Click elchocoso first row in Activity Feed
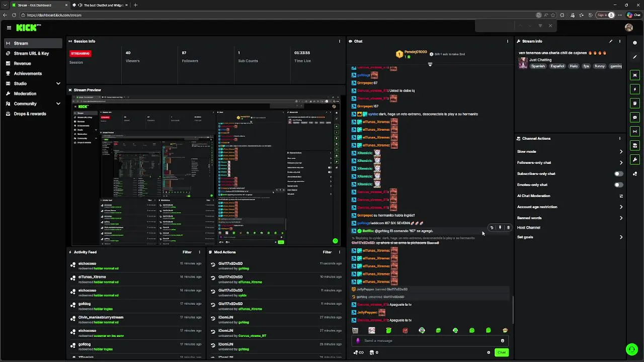Screen dimensions: 644x362 tap(136, 265)
